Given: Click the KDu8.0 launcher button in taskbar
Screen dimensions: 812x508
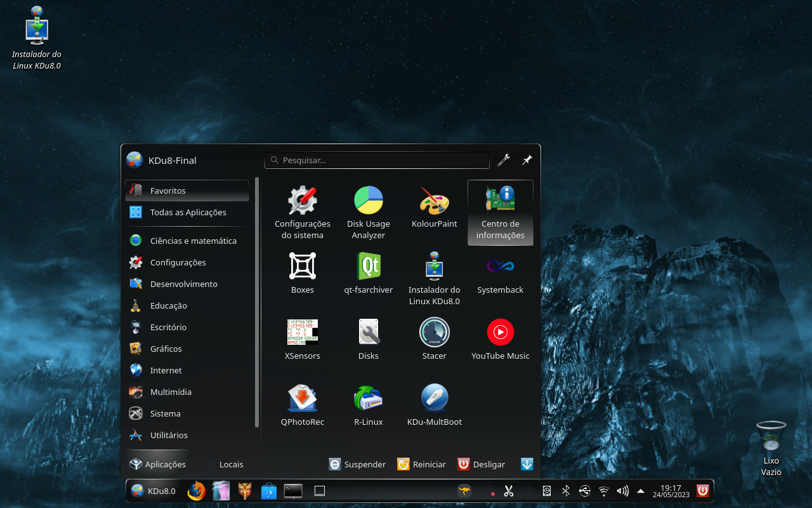Looking at the screenshot, I should (x=153, y=491).
